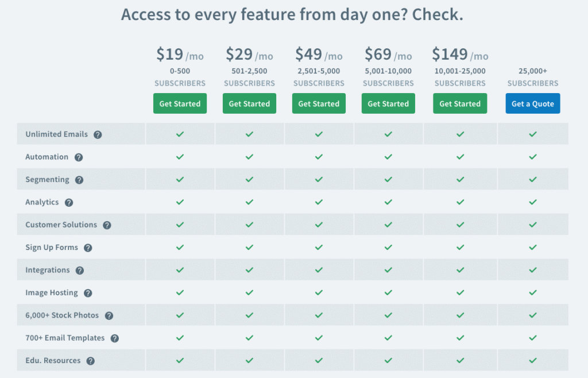Select Get Started for the $49/mo plan
The height and width of the screenshot is (378, 588).
319,104
